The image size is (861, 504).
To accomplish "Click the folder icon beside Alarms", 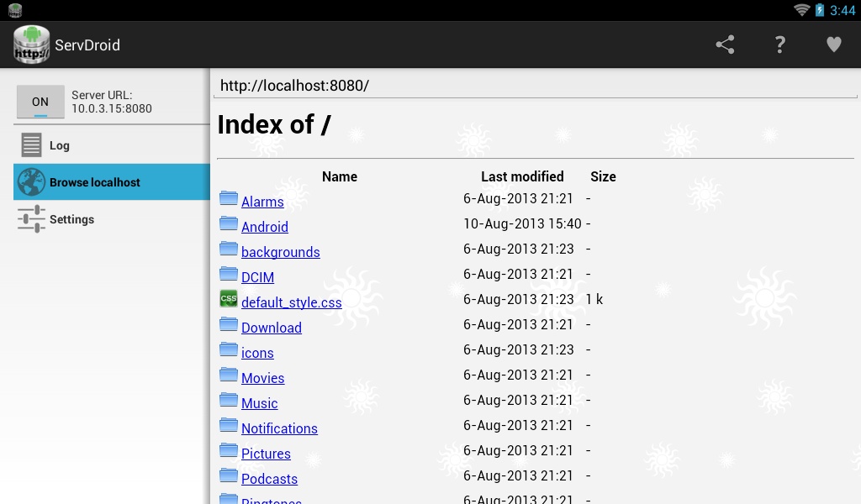I will click(229, 198).
